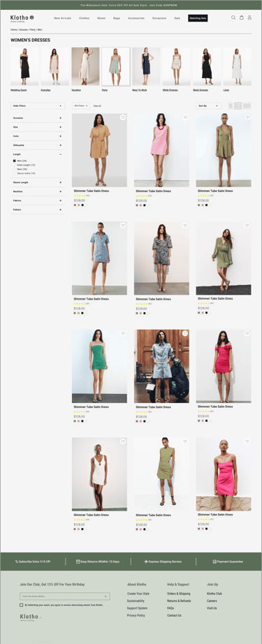The height and width of the screenshot is (644, 262).
Task: Check the Above Ankle filter checkbox
Action: tap(15, 173)
